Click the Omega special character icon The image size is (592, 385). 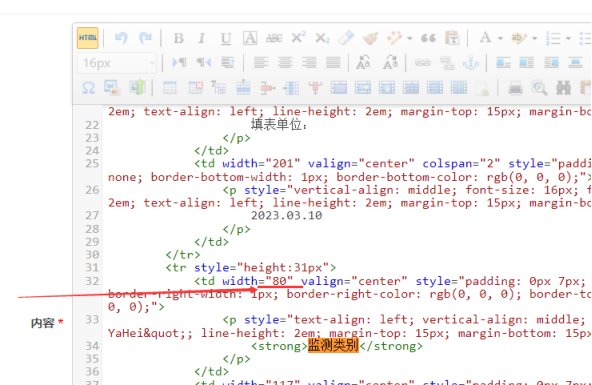[88, 88]
